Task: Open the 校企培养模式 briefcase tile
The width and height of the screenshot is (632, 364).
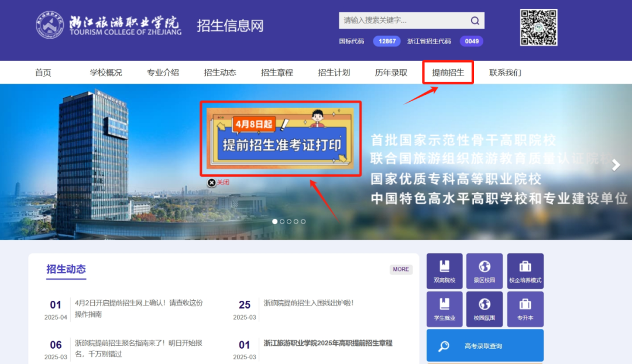Action: coord(525,271)
